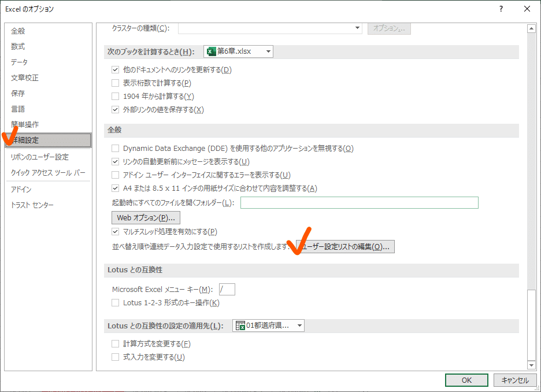
Task: Toggle 他のドキュメントへのリンクを更新する checkbox
Action: pos(115,70)
